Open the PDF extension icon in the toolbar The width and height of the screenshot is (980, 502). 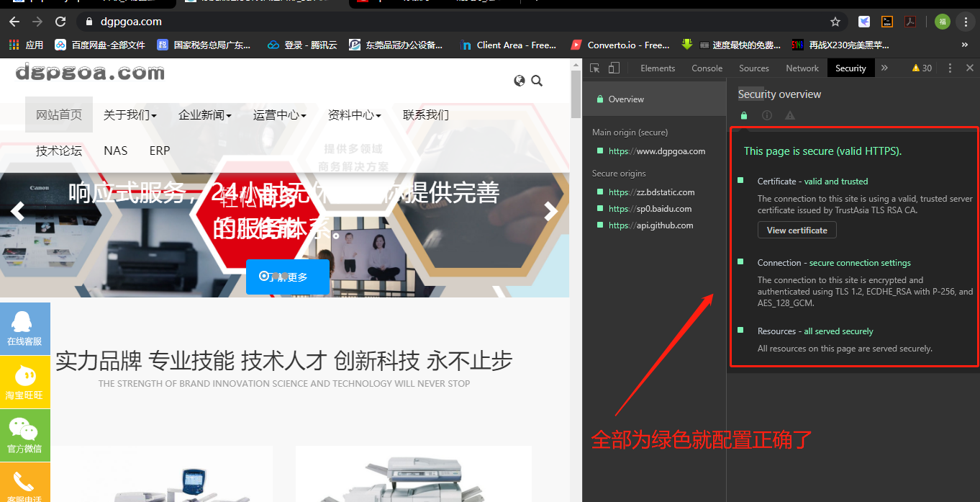click(x=909, y=22)
